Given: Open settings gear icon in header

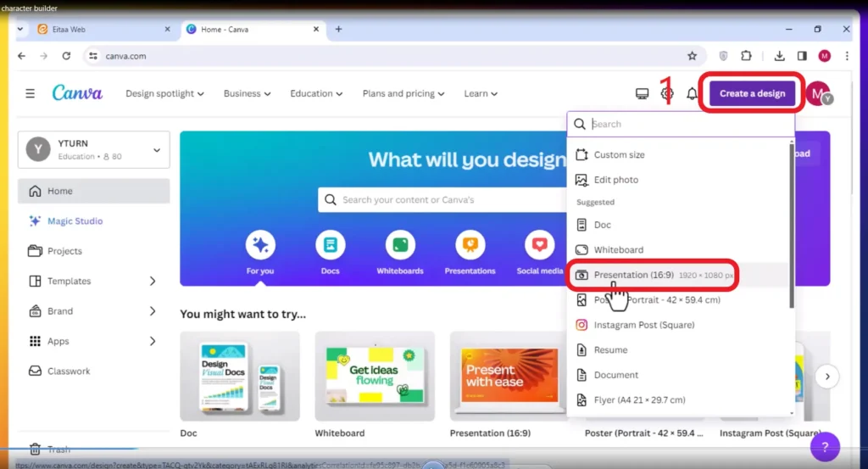Looking at the screenshot, I should (667, 93).
